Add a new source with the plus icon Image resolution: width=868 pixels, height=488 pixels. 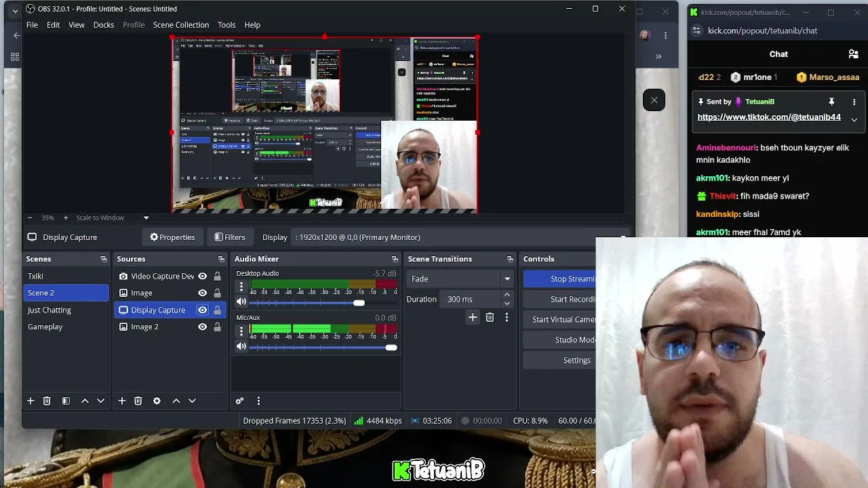[x=122, y=401]
